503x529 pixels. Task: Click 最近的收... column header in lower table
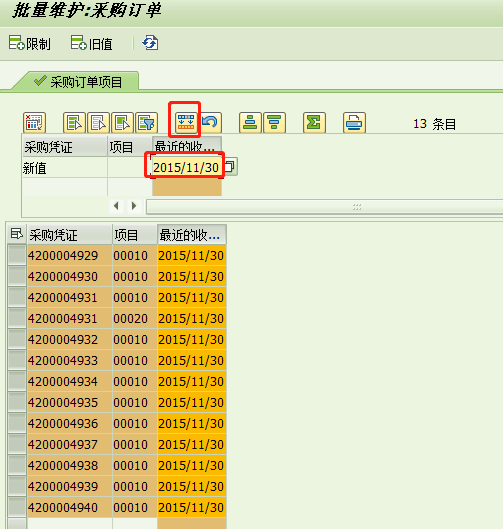tap(192, 234)
